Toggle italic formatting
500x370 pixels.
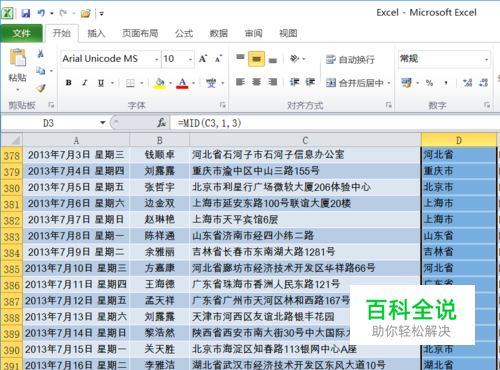[85, 83]
